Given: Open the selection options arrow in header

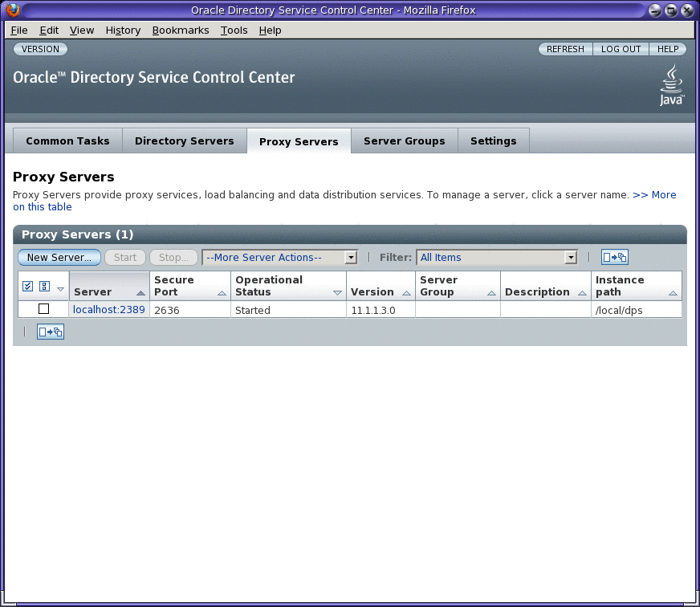Looking at the screenshot, I should [x=61, y=289].
